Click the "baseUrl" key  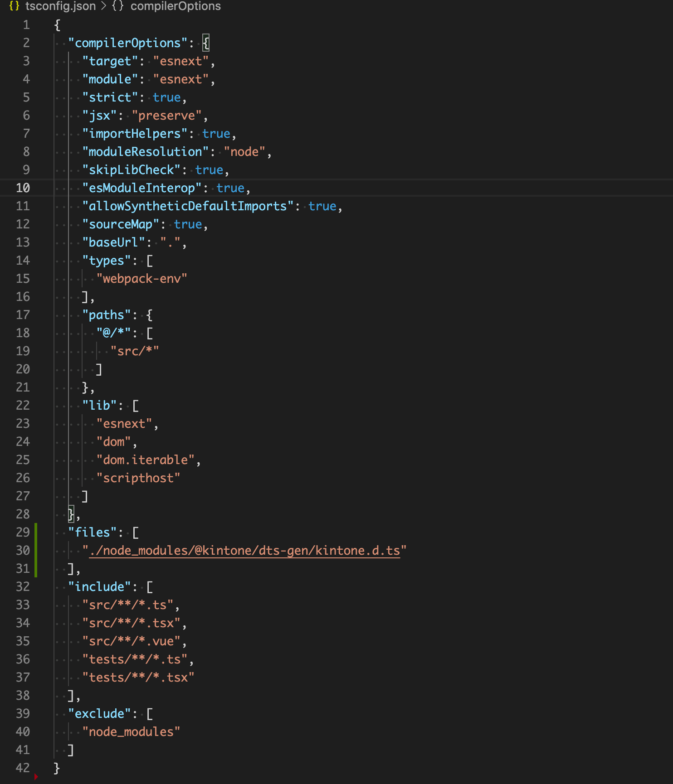pos(114,242)
